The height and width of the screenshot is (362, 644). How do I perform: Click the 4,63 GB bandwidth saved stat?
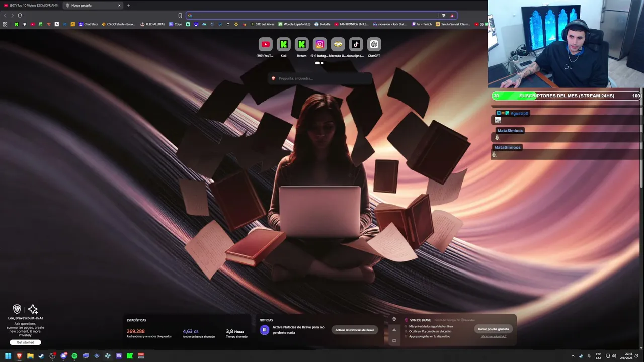point(199,333)
